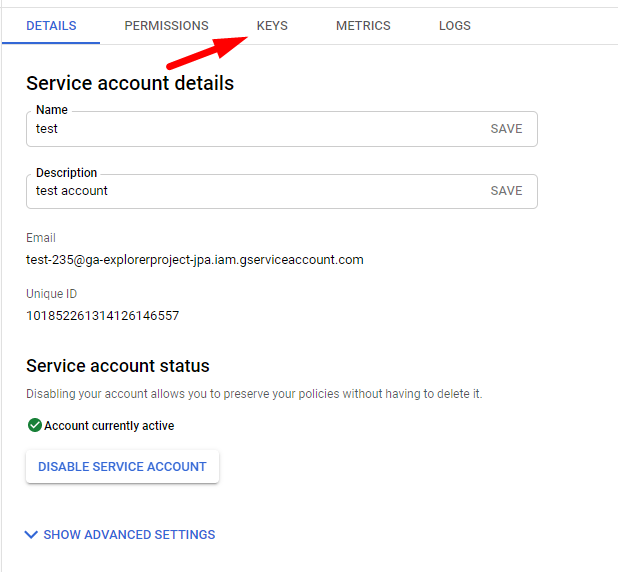618x572 pixels.
Task: Click the Service account details heading
Action: (x=130, y=83)
